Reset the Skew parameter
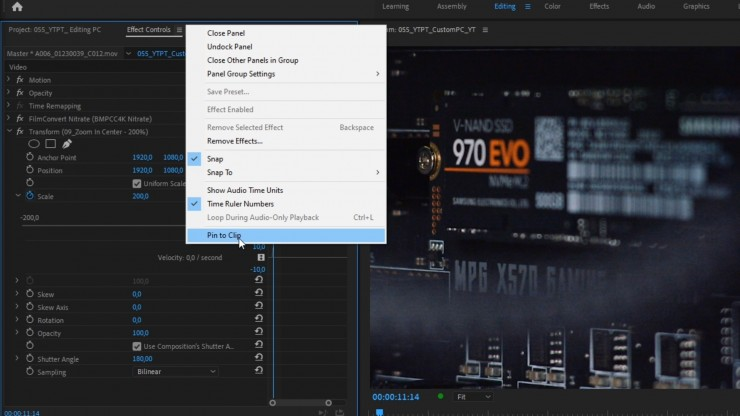 tap(259, 293)
